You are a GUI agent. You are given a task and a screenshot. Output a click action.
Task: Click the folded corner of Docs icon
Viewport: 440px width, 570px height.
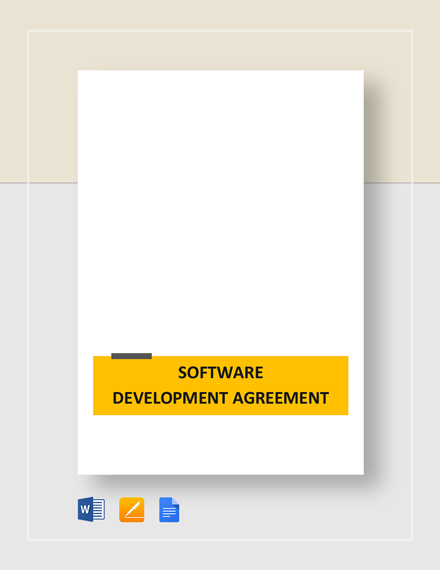(176, 501)
